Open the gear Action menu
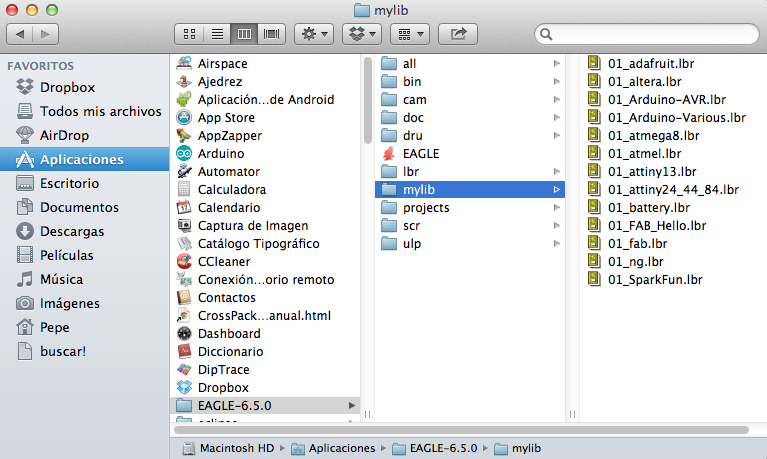 314,34
